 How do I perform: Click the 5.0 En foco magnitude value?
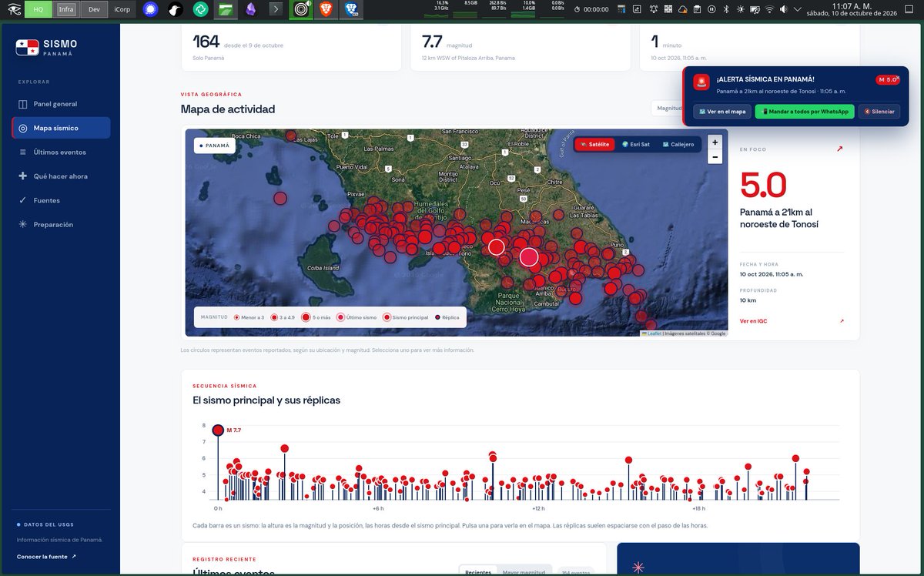(x=763, y=186)
